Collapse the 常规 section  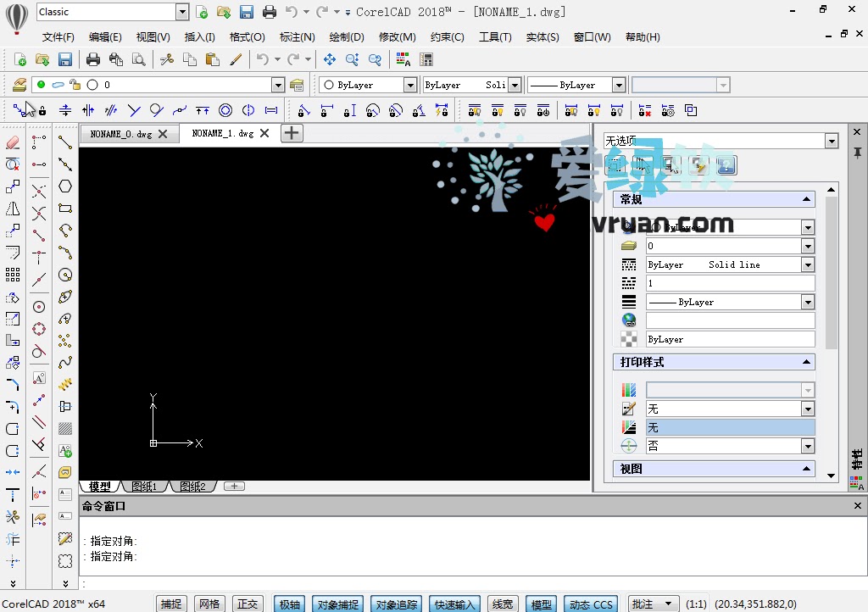click(807, 199)
